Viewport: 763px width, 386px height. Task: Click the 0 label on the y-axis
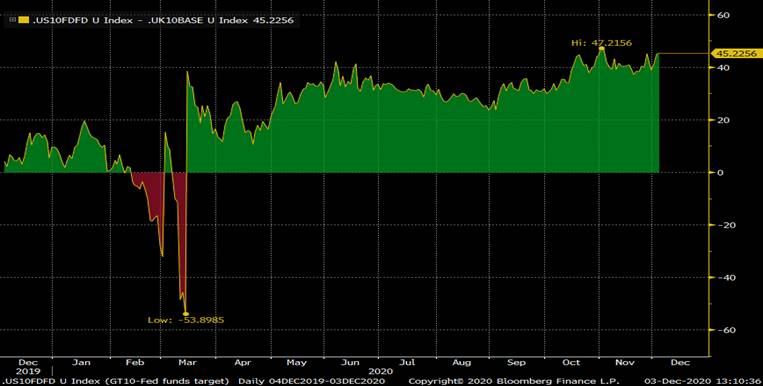coord(721,173)
